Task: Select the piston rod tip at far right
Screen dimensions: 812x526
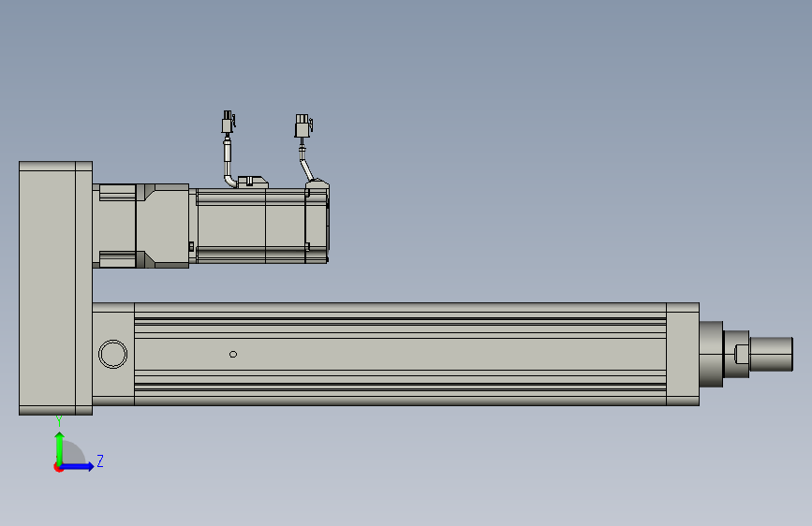Action: pyautogui.click(x=771, y=354)
